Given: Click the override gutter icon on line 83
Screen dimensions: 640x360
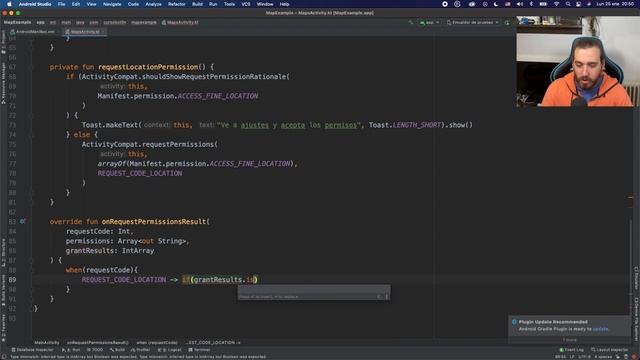Looking at the screenshot, I should pos(22,221).
